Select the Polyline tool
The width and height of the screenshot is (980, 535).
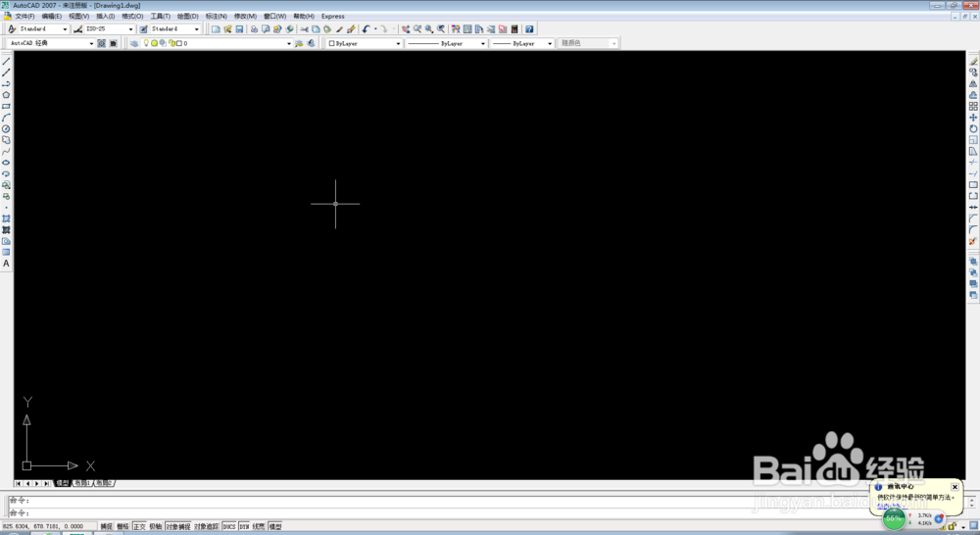(x=6, y=83)
